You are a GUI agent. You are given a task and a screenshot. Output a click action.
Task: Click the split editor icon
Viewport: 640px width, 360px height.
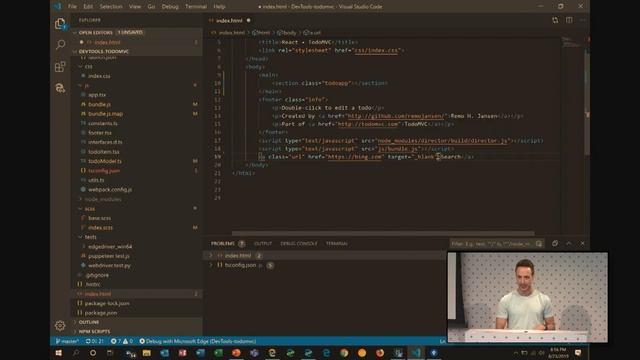click(x=569, y=20)
